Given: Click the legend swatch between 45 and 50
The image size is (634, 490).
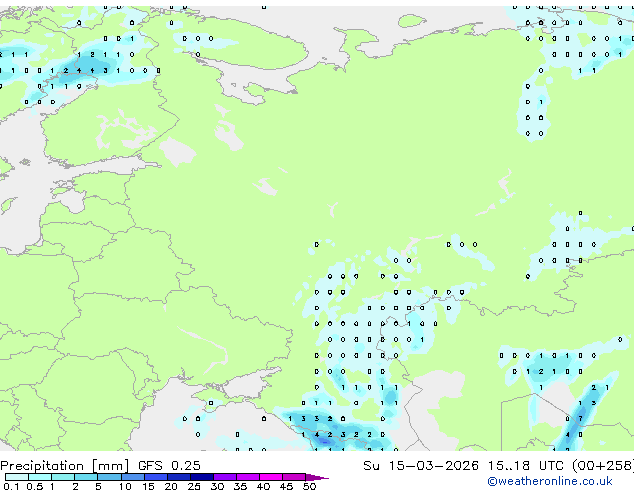Looking at the screenshot, I should coord(294,477).
